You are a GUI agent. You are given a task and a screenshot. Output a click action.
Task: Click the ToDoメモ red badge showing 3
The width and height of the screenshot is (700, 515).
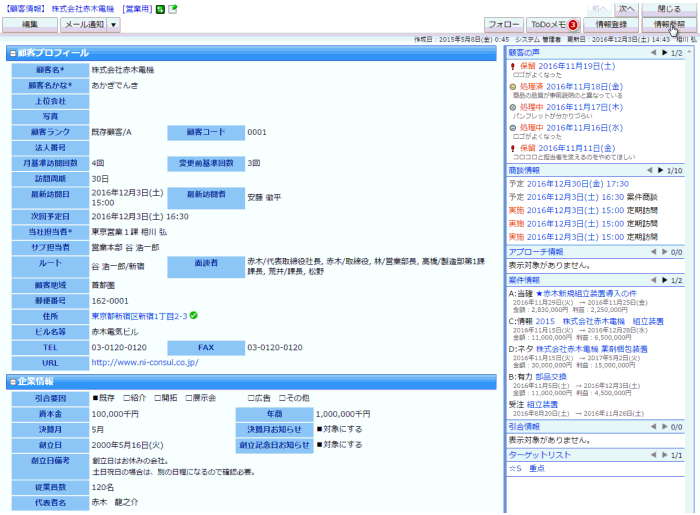pos(573,24)
